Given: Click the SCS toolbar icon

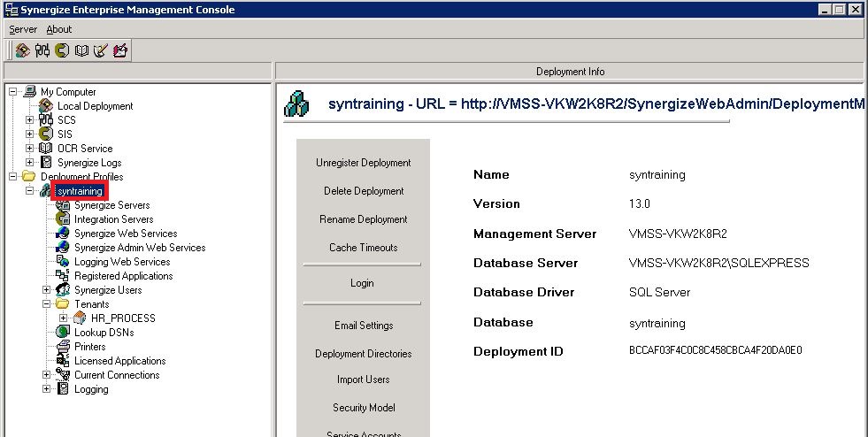Looking at the screenshot, I should (x=42, y=50).
